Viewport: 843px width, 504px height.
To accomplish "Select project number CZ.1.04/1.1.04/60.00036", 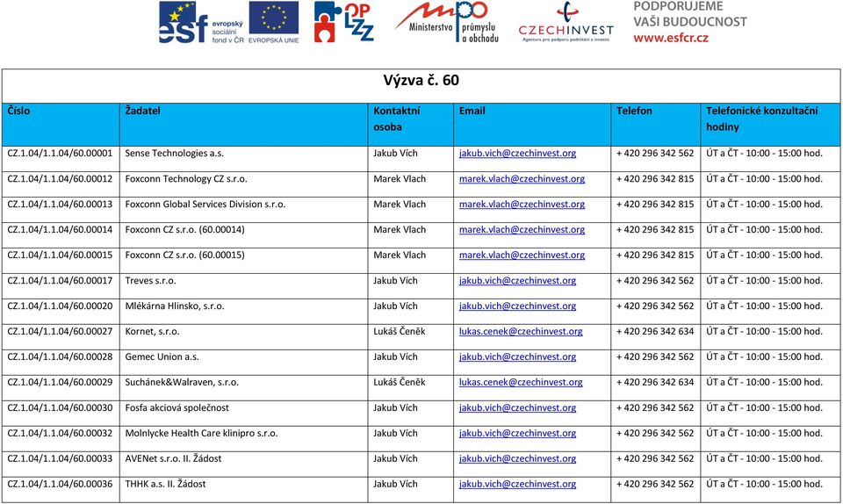I will pos(60,484).
